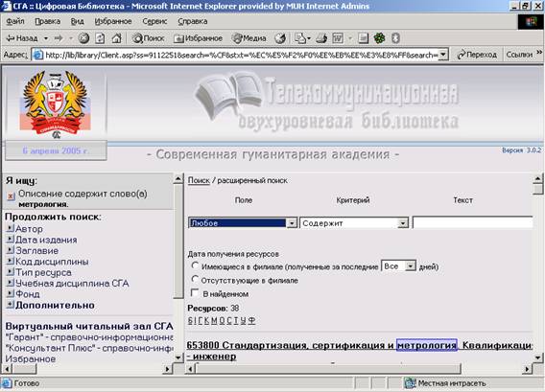Open the Любое field dropdown
This screenshot has width=545, height=392.
tap(243, 223)
